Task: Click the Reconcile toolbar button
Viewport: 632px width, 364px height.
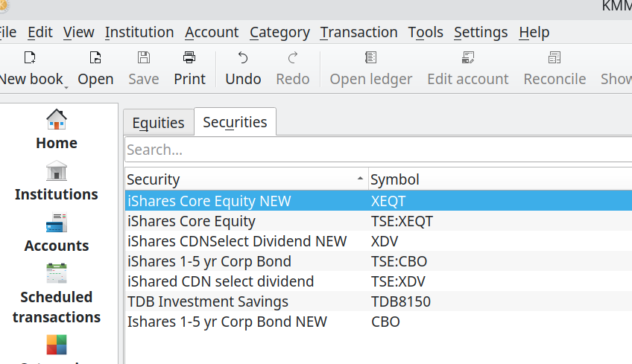Action: tap(554, 68)
